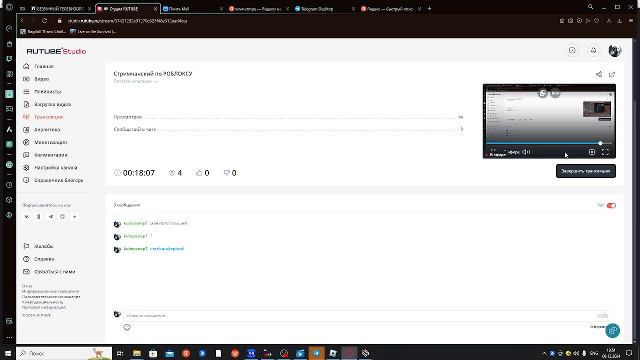
Task: Click the Отправить send button in chat
Action: 597,327
